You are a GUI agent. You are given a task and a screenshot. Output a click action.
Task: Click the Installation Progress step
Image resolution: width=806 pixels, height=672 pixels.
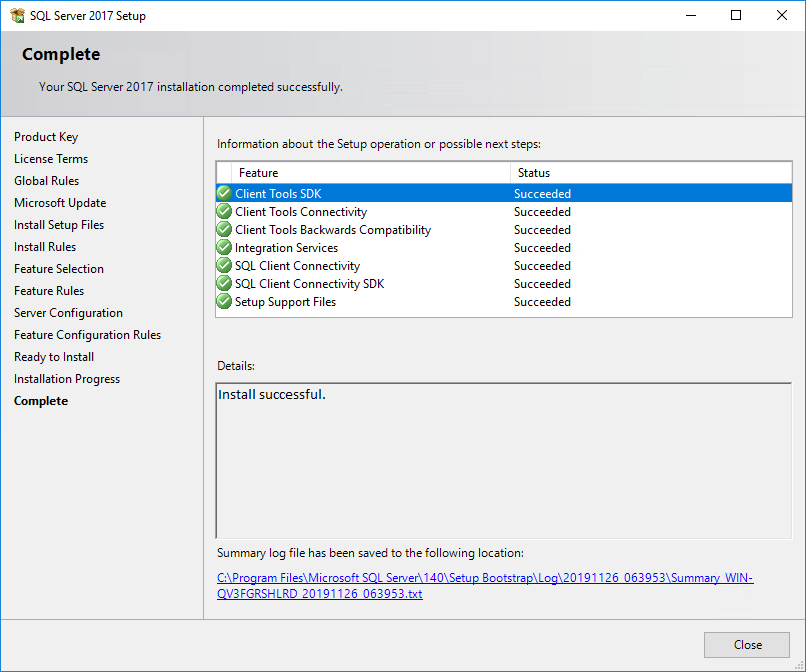click(x=67, y=379)
